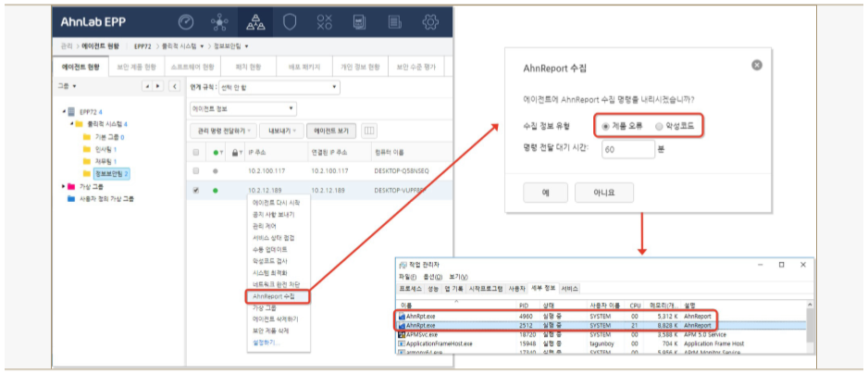Screen dimensions: 868x374
Task: Click APMSvc.exe process icon in Task Manager
Action: [402, 335]
